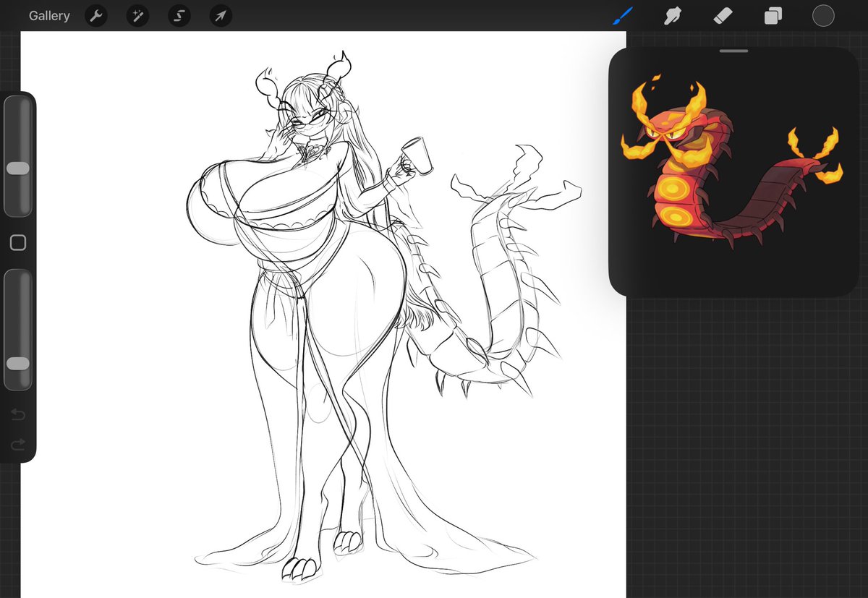Tap the drag handle atop the reference window
The height and width of the screenshot is (598, 868).
pyautogui.click(x=733, y=51)
